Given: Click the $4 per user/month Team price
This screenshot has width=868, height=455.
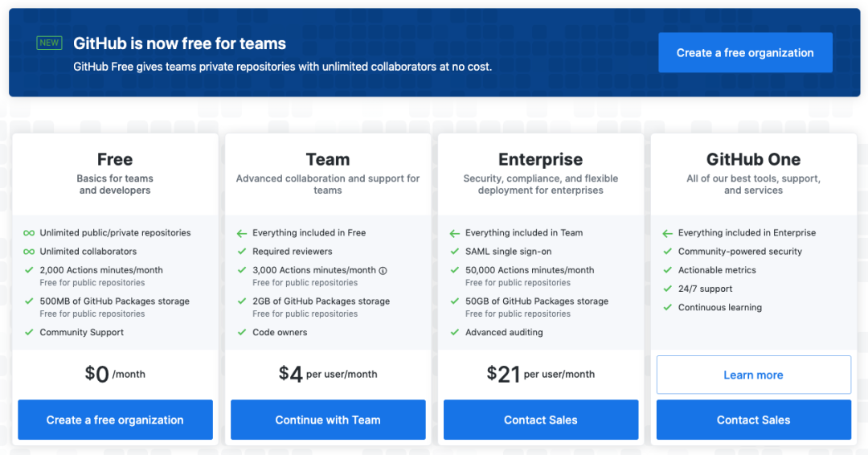Looking at the screenshot, I should click(x=328, y=374).
